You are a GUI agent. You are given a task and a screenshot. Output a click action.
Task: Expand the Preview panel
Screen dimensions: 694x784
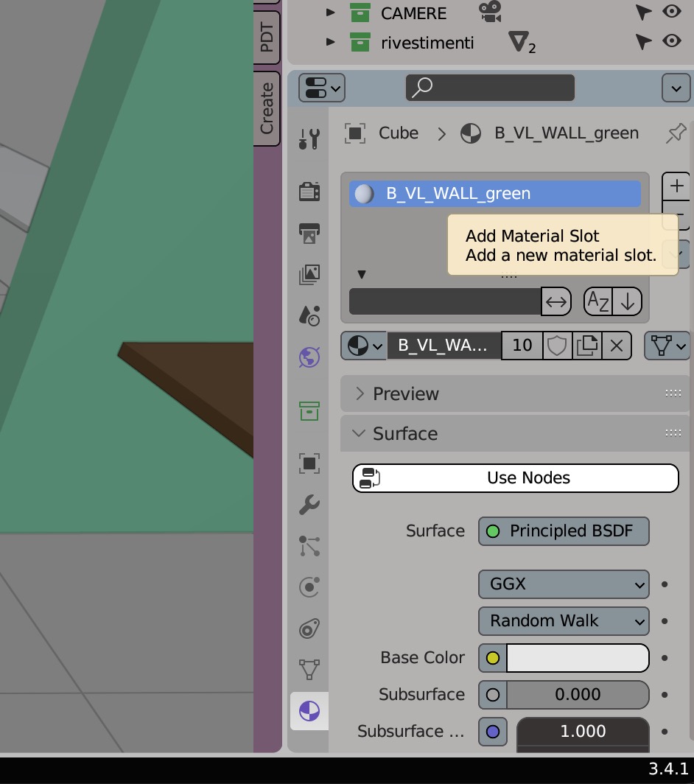click(405, 393)
